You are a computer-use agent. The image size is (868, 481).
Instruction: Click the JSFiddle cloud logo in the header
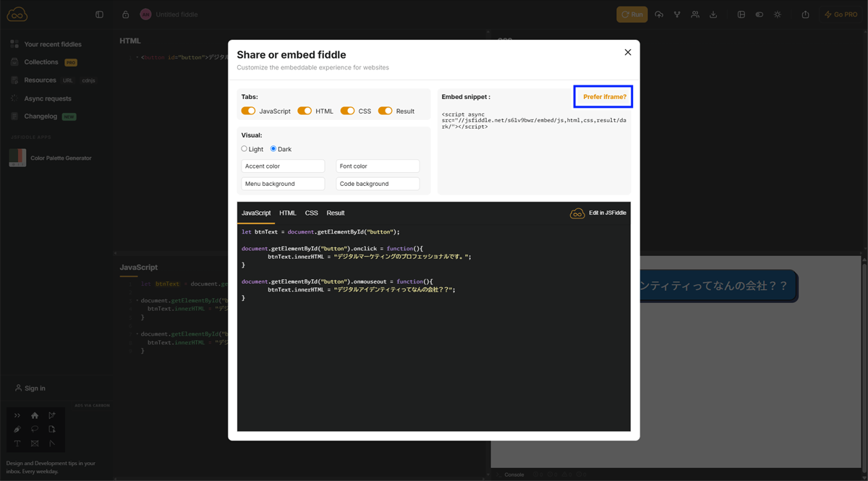pyautogui.click(x=17, y=14)
